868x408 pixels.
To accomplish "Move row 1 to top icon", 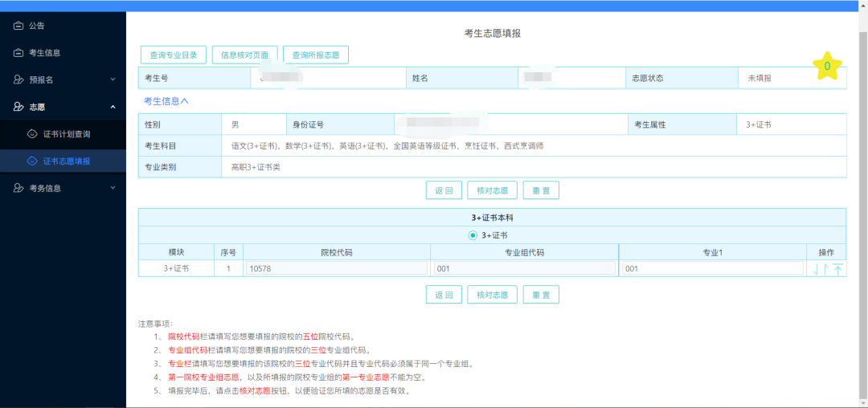I will pos(838,269).
